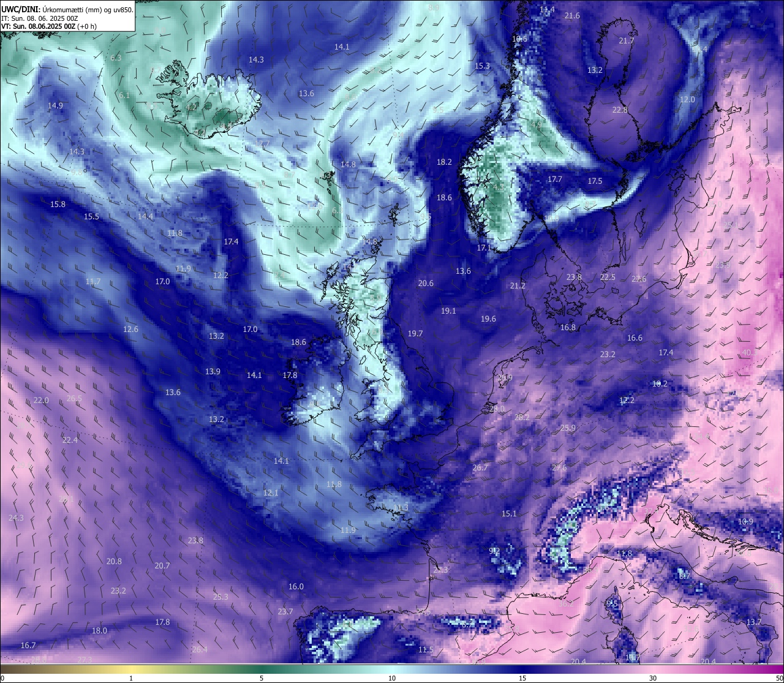
Task: Click the 28.2 value on the map
Action: tap(522, 417)
